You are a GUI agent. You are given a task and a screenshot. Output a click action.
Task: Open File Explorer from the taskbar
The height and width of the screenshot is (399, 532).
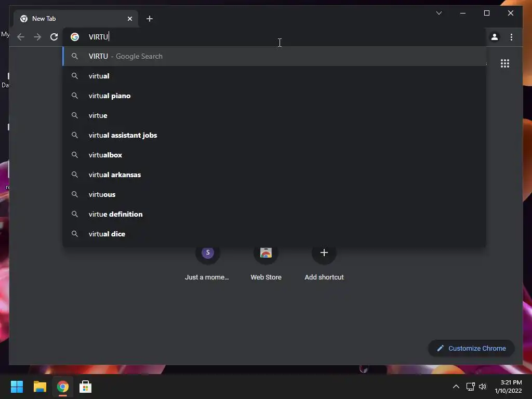point(39,387)
